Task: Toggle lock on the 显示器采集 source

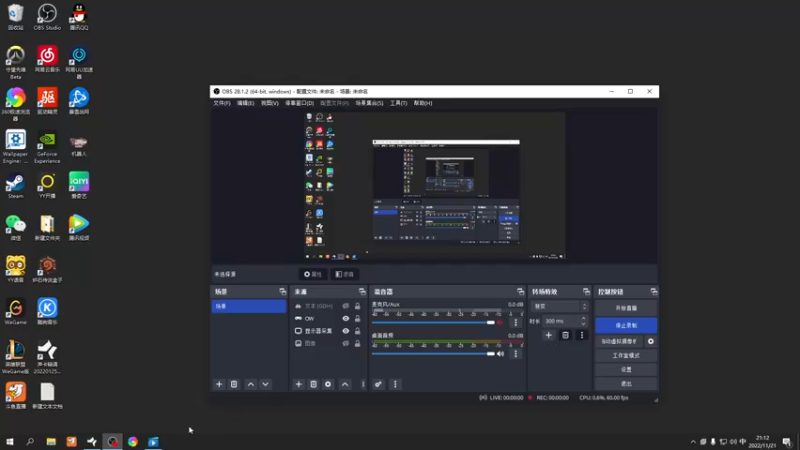Action: point(358,331)
